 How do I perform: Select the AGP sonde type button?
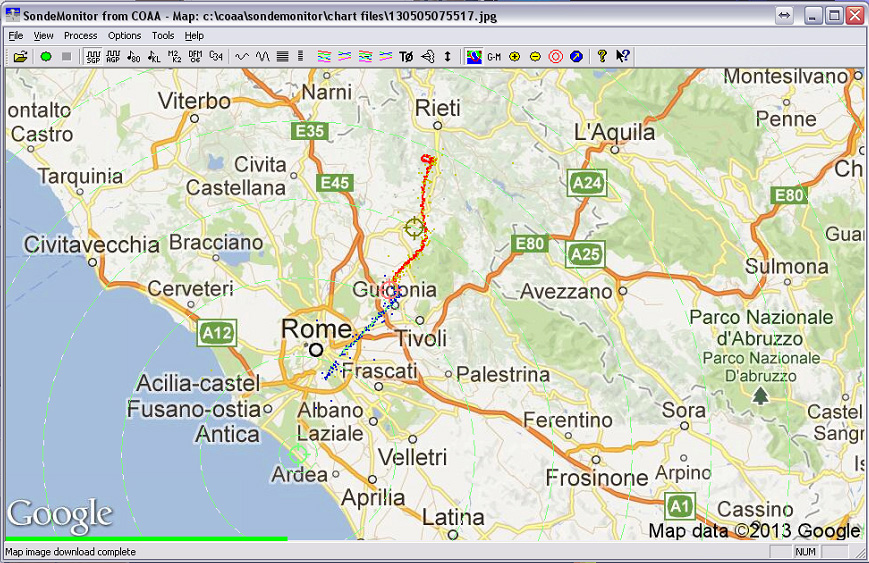[x=113, y=57]
